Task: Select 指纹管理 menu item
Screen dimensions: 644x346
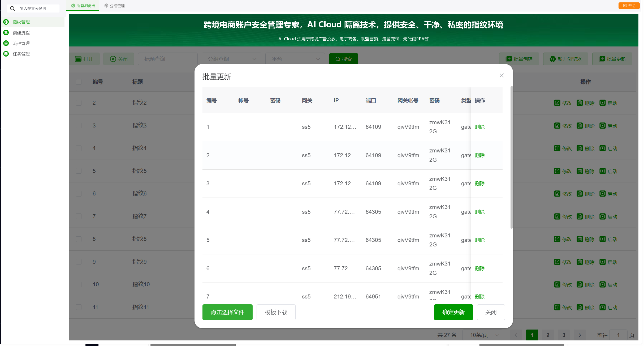Action: (33, 22)
